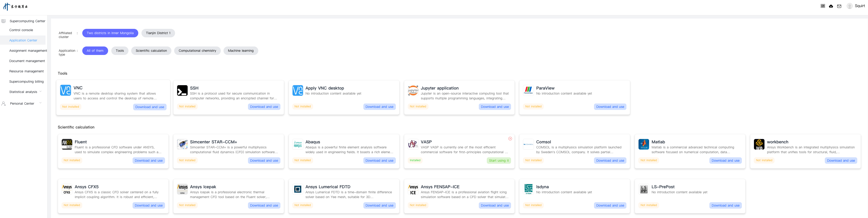Click the Ansys FENSAP-ICE icon
The height and width of the screenshot is (218, 868).
click(x=413, y=189)
